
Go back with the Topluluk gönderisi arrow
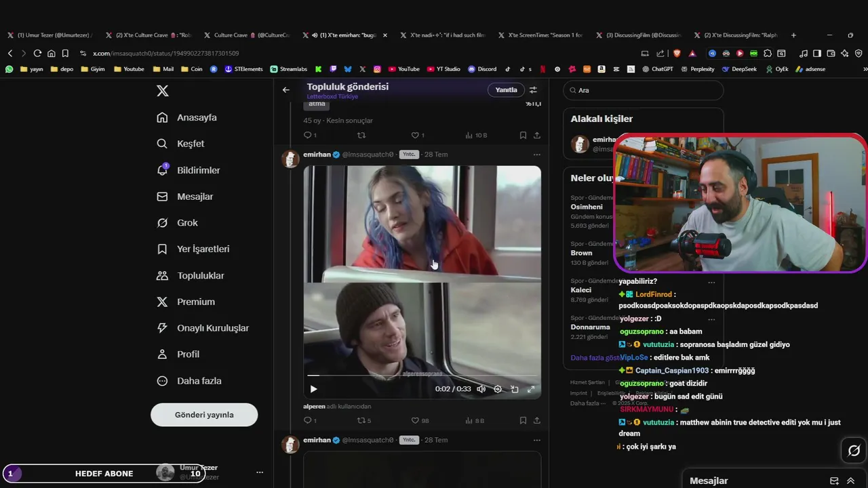(x=286, y=89)
